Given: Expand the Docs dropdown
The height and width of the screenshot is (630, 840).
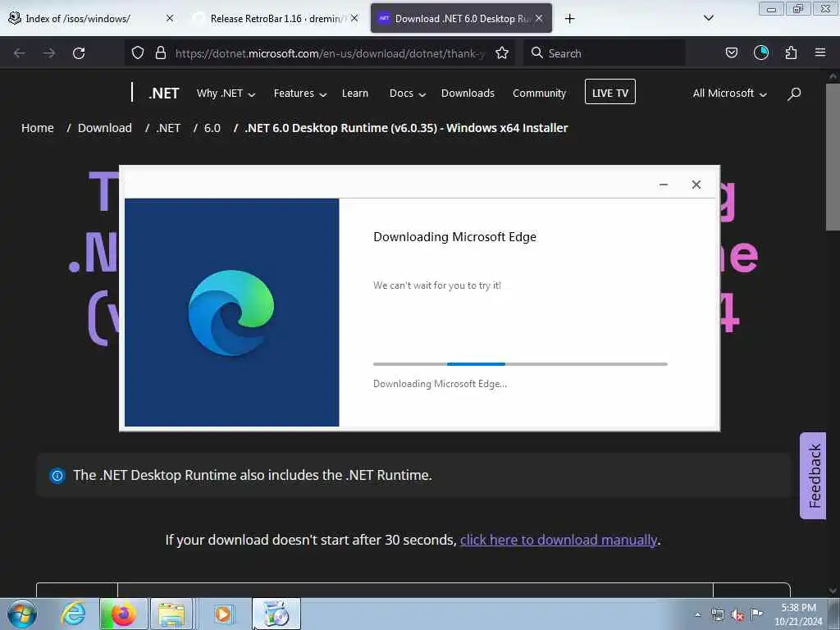Looking at the screenshot, I should tap(407, 94).
